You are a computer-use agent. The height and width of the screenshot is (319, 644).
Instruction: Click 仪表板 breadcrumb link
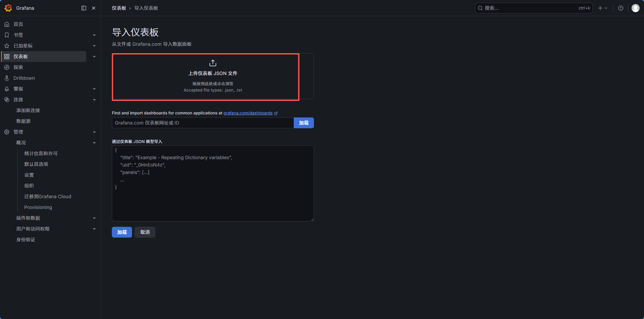(x=119, y=8)
